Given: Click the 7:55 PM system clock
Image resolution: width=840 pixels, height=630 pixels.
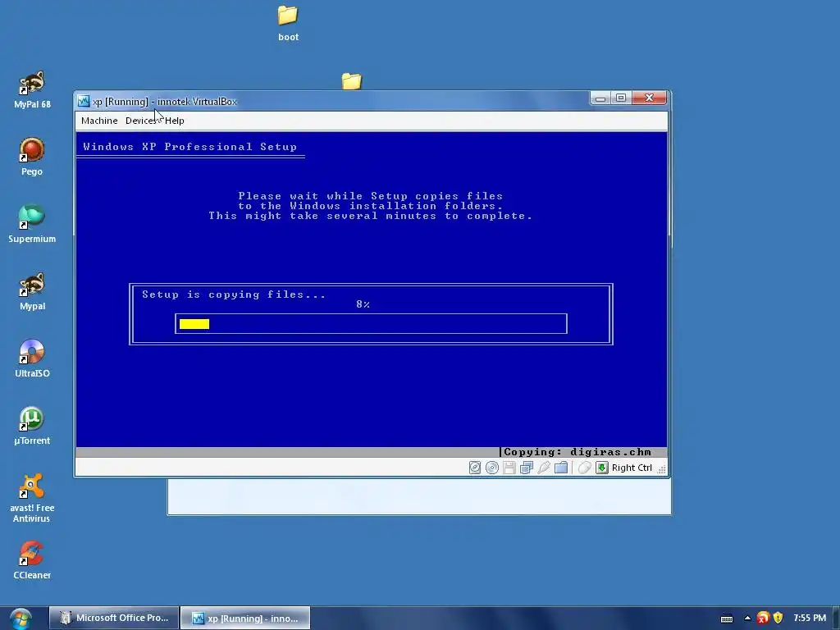Looking at the screenshot, I should (x=810, y=619).
